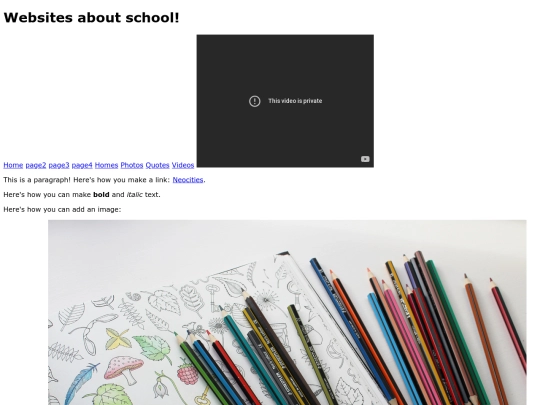Click the italic word in the paragraph
The height and width of the screenshot is (405, 540).
[134, 195]
